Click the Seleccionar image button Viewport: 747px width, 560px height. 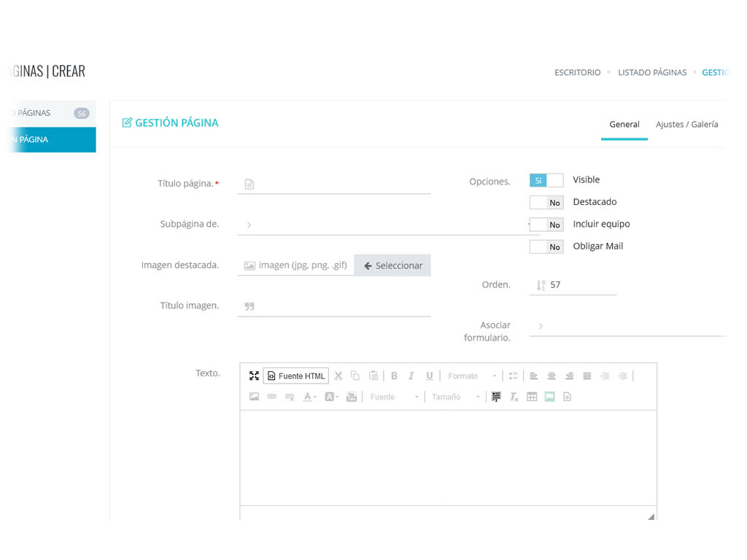tap(392, 265)
